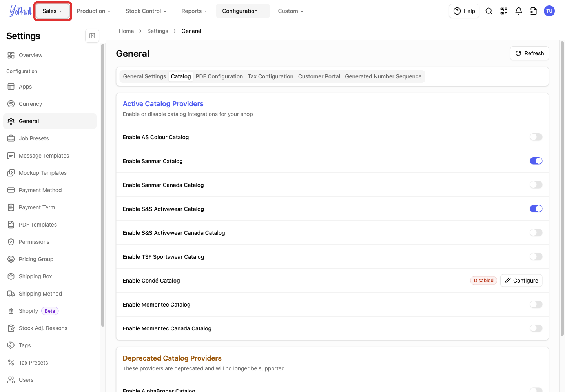This screenshot has height=392, width=565.
Task: Open the Sales dropdown menu
Action: [x=53, y=11]
